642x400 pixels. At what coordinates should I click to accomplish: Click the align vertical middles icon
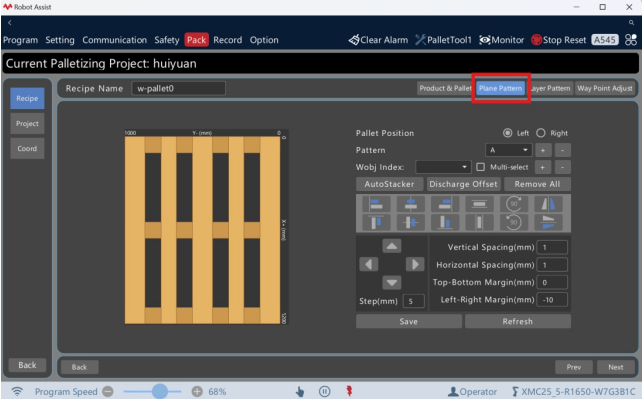(x=410, y=222)
